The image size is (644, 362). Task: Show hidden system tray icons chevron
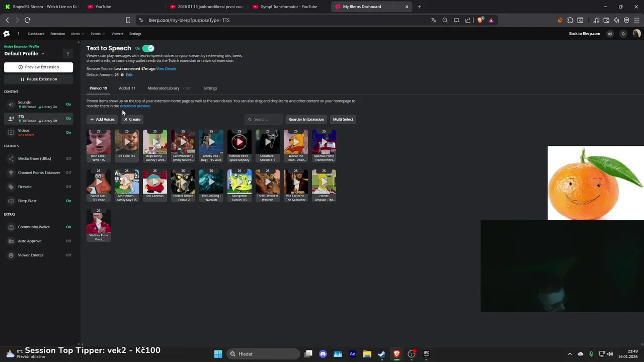coord(570,354)
